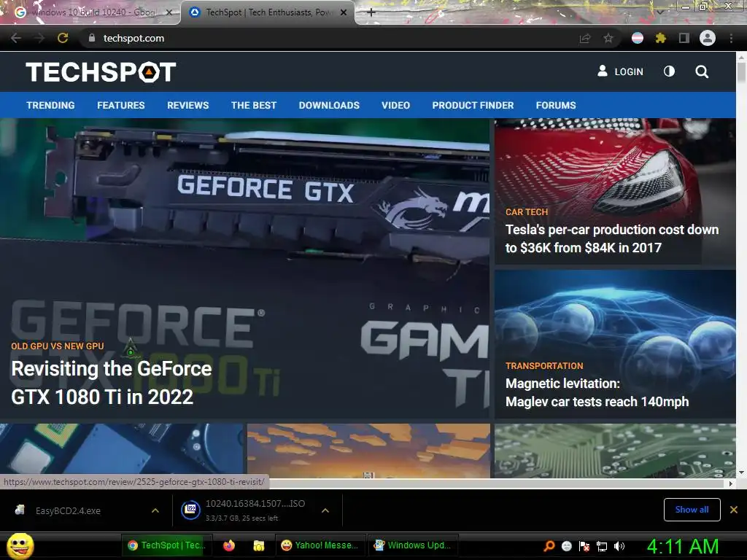Click the 10240.16384 ISO download item

tap(255, 510)
